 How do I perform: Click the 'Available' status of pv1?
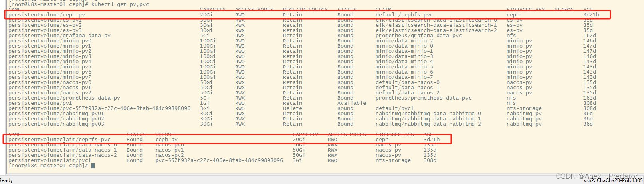pos(352,103)
